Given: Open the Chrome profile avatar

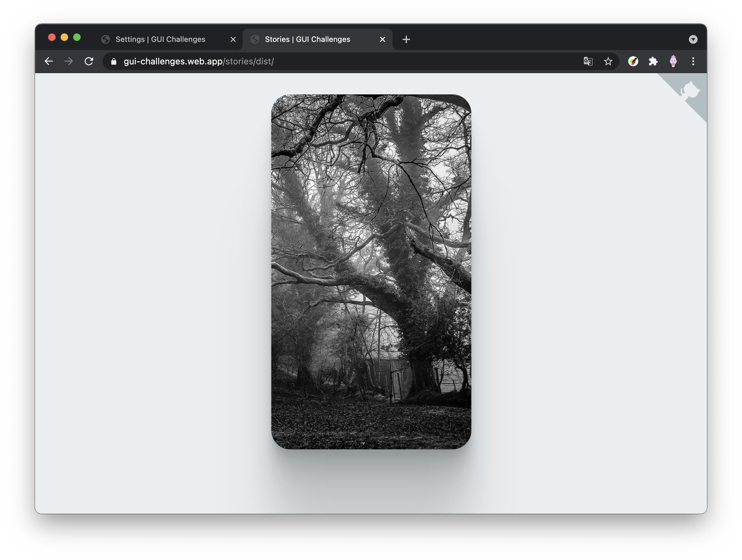Looking at the screenshot, I should tap(673, 61).
